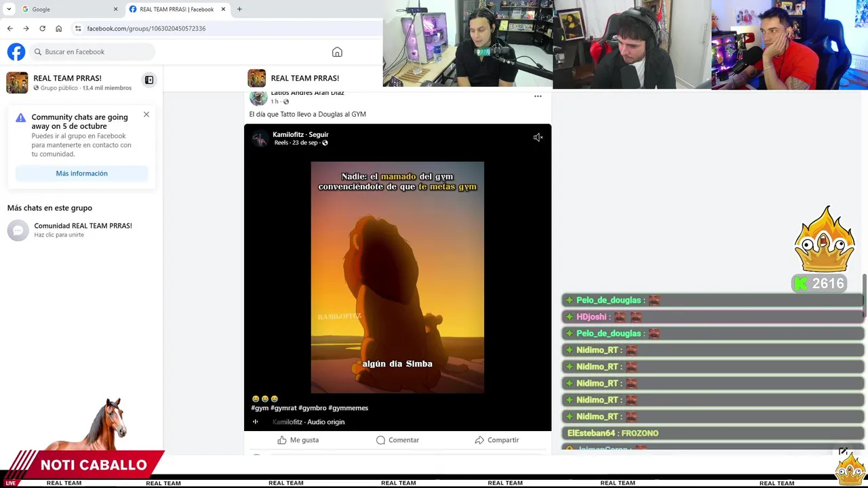Open Kamilofitz Audio original link
868x488 pixels.
309,422
